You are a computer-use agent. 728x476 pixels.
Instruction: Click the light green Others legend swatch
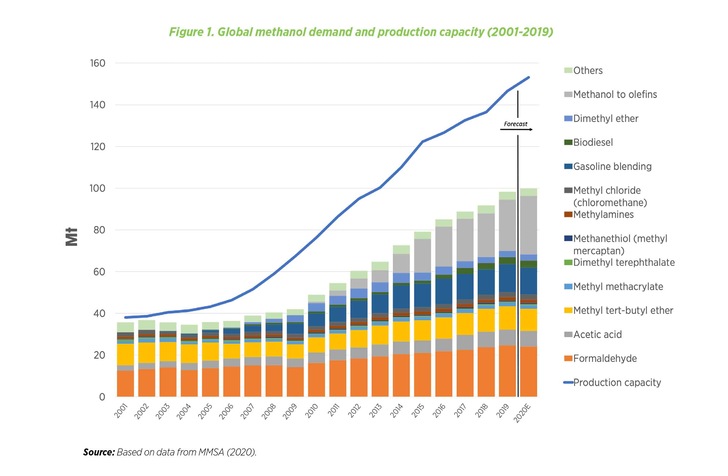pyautogui.click(x=568, y=70)
